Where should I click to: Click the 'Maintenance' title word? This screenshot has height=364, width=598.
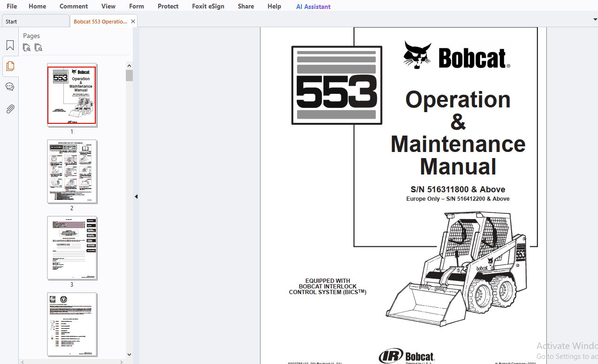coord(458,144)
